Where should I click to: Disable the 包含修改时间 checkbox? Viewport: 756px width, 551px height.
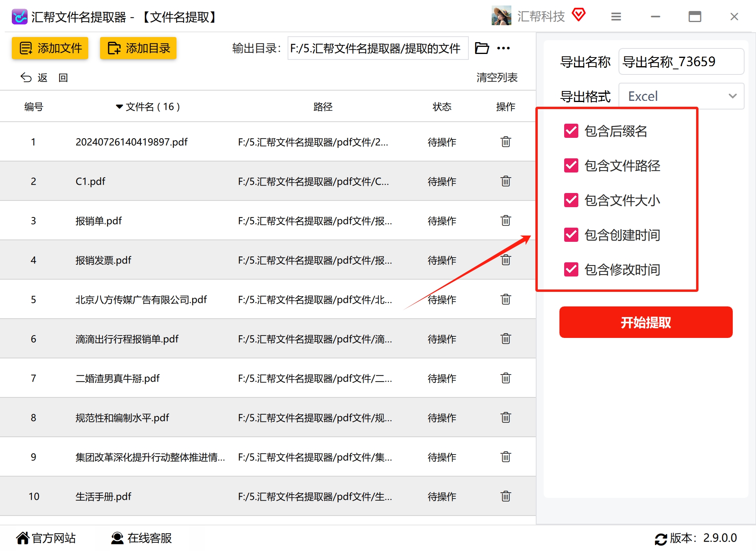tap(571, 269)
